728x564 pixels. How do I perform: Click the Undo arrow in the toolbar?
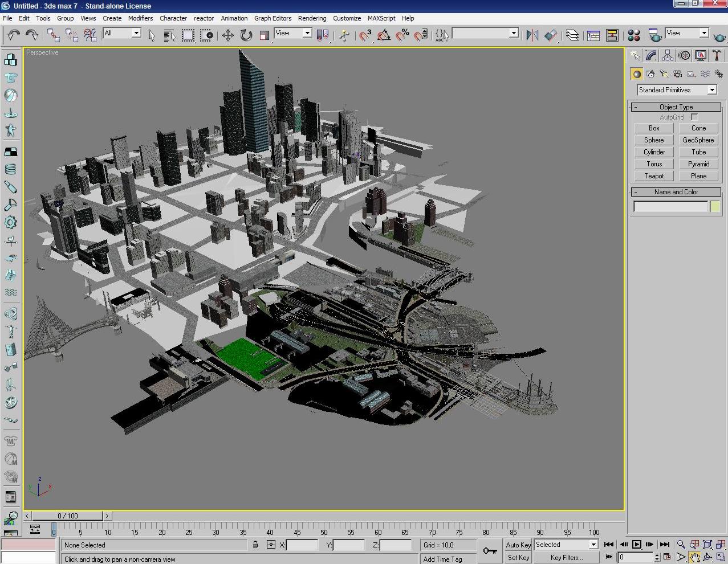13,35
